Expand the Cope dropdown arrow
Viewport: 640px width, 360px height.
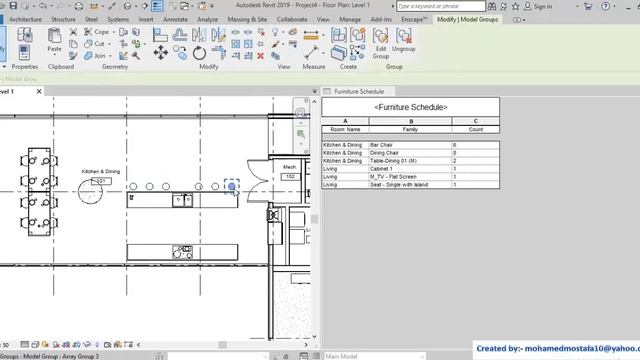coord(113,32)
